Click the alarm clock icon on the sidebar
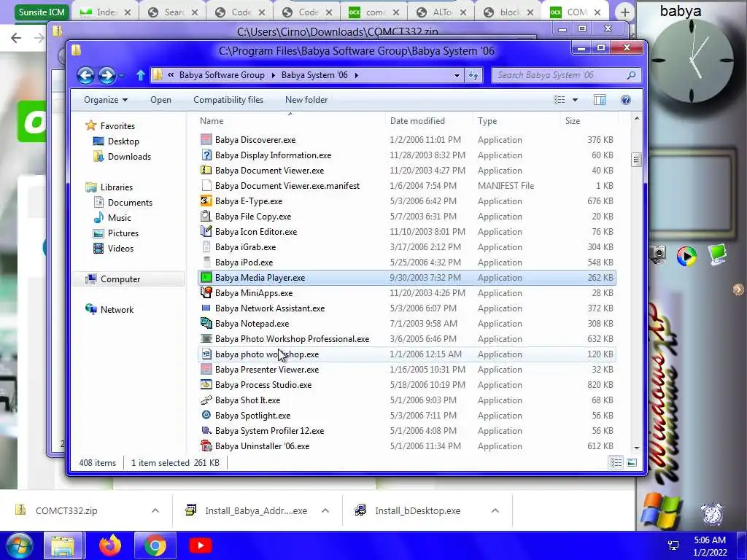The image size is (747, 560). click(712, 513)
